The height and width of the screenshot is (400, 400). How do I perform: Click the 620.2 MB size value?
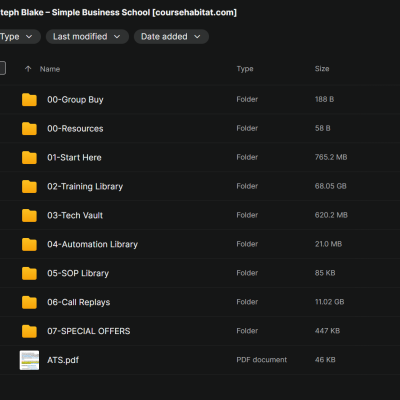(331, 215)
